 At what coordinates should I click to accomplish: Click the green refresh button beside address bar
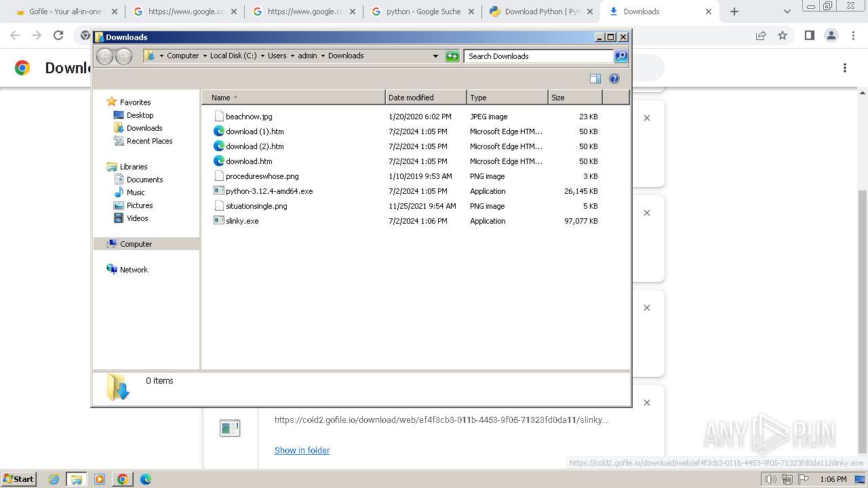(x=452, y=56)
